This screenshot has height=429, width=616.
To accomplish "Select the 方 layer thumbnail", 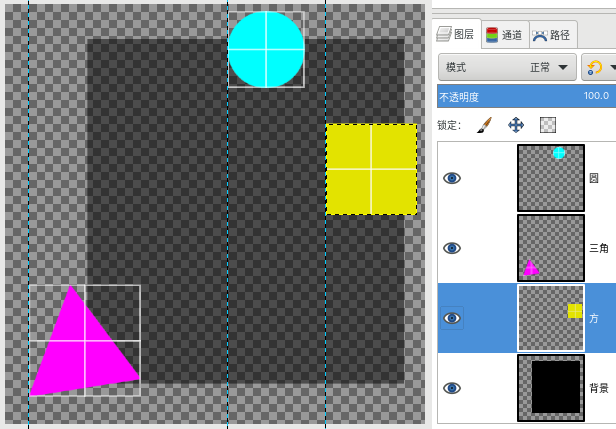I will click(551, 318).
